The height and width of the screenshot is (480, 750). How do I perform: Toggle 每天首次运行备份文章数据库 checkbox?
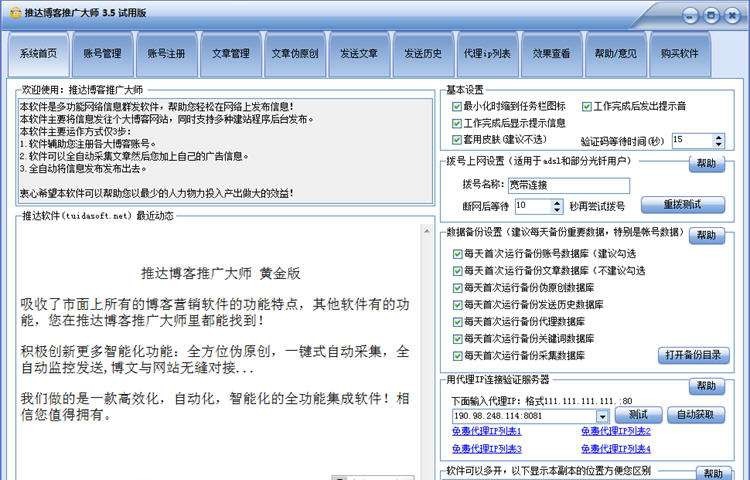pyautogui.click(x=457, y=271)
